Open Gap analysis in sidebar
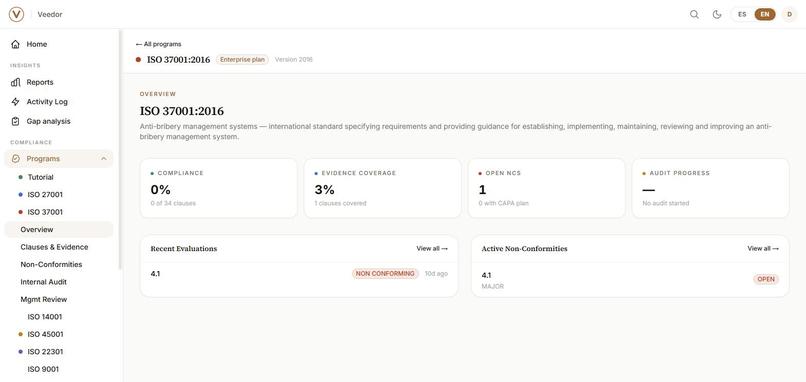 (59, 121)
